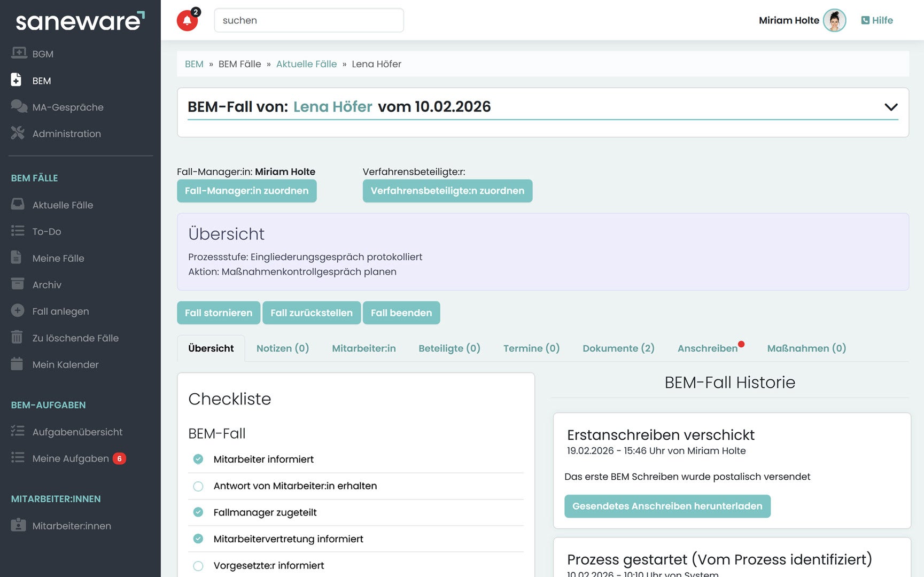Open MA-Gespräche chat icon
Viewport: 924px width, 577px height.
pos(19,106)
